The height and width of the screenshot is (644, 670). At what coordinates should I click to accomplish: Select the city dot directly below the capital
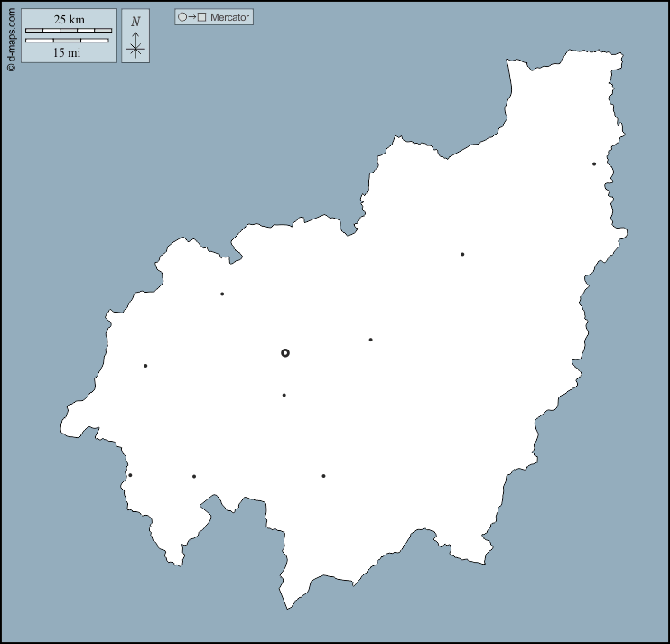coord(284,395)
